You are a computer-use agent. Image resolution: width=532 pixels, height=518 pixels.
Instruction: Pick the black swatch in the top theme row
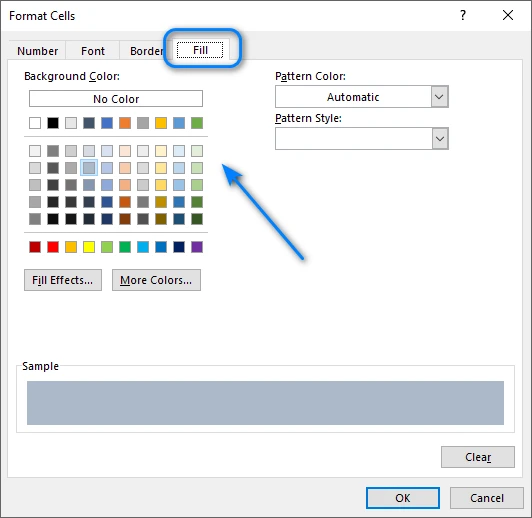click(x=53, y=123)
